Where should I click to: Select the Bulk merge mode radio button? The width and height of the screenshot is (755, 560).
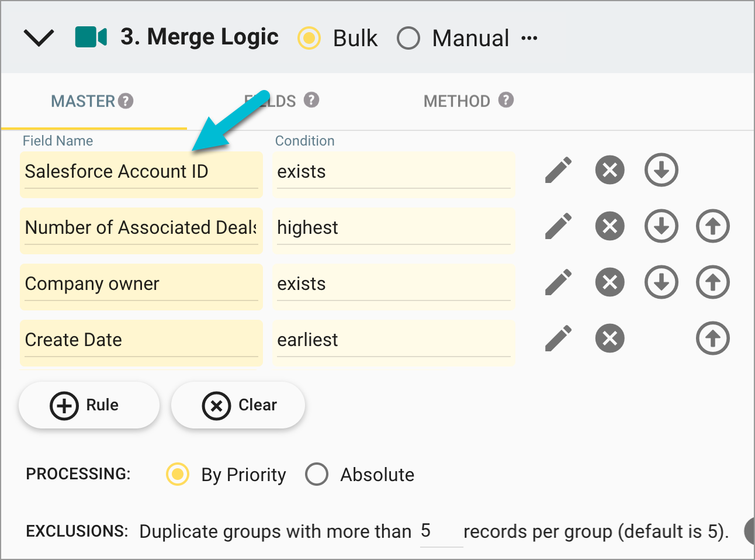[309, 38]
